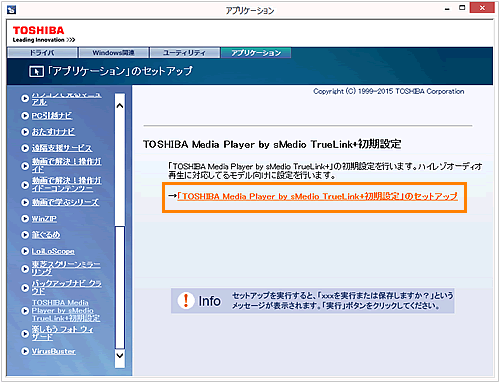Click the arrow bullet beside VirusBuster

(x=25, y=351)
